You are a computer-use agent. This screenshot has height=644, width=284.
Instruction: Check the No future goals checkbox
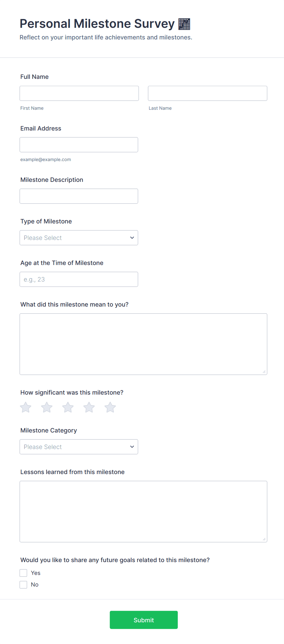24,584
